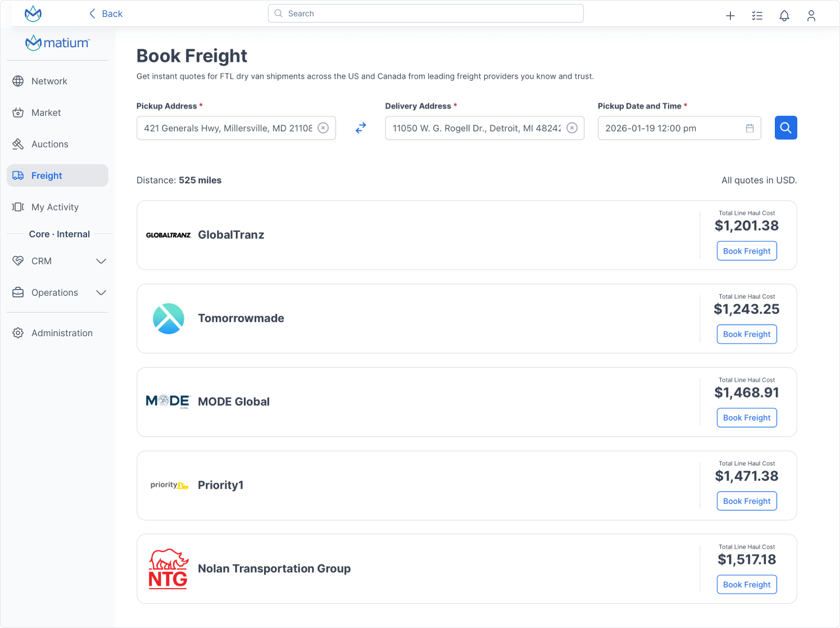The height and width of the screenshot is (628, 840).
Task: Clear the Pickup Address field
Action: point(323,128)
